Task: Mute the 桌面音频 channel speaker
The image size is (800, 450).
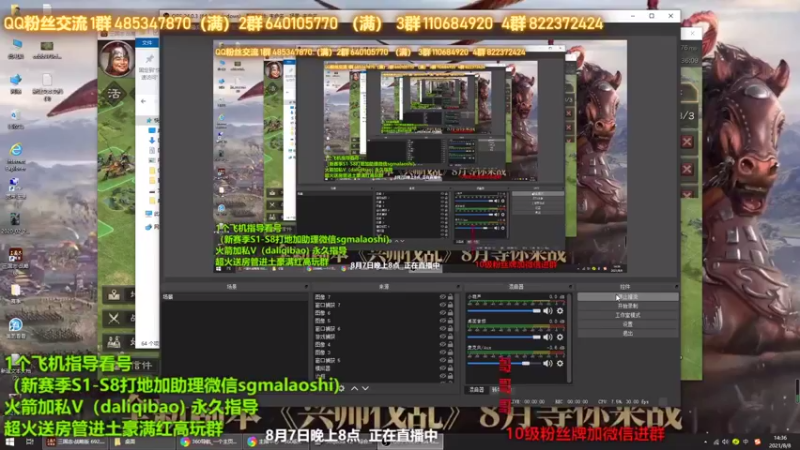Action: point(548,337)
